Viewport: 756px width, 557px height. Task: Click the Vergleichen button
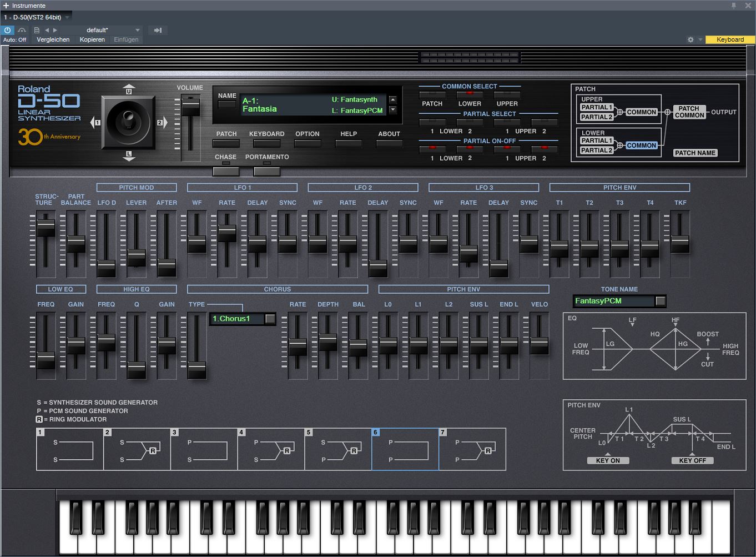coord(53,39)
